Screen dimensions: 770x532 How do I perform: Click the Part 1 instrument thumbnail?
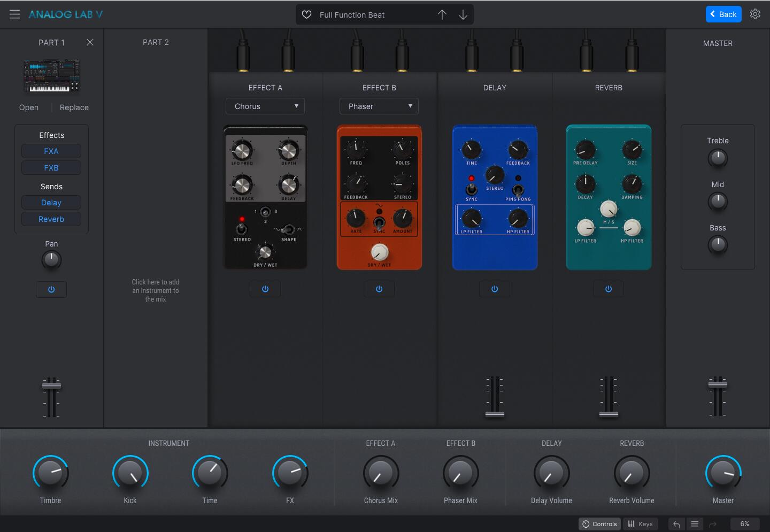coord(51,75)
